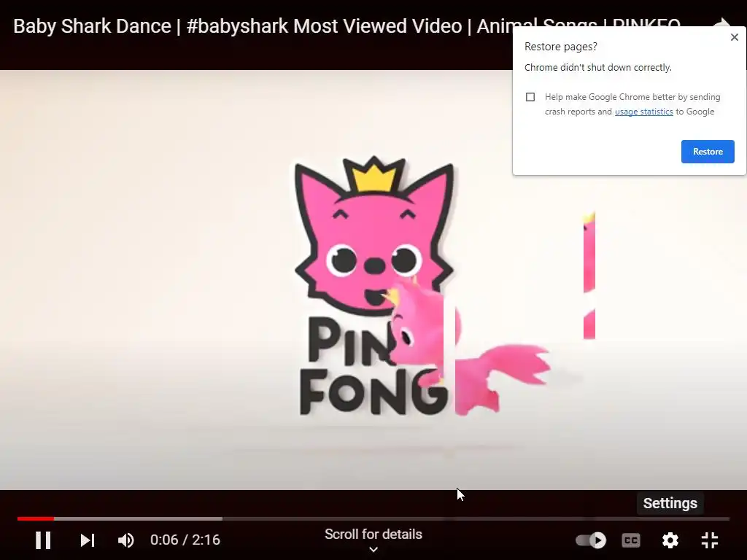Check the crash reports checkbox
Viewport: 747px width, 560px height.
pyautogui.click(x=530, y=97)
